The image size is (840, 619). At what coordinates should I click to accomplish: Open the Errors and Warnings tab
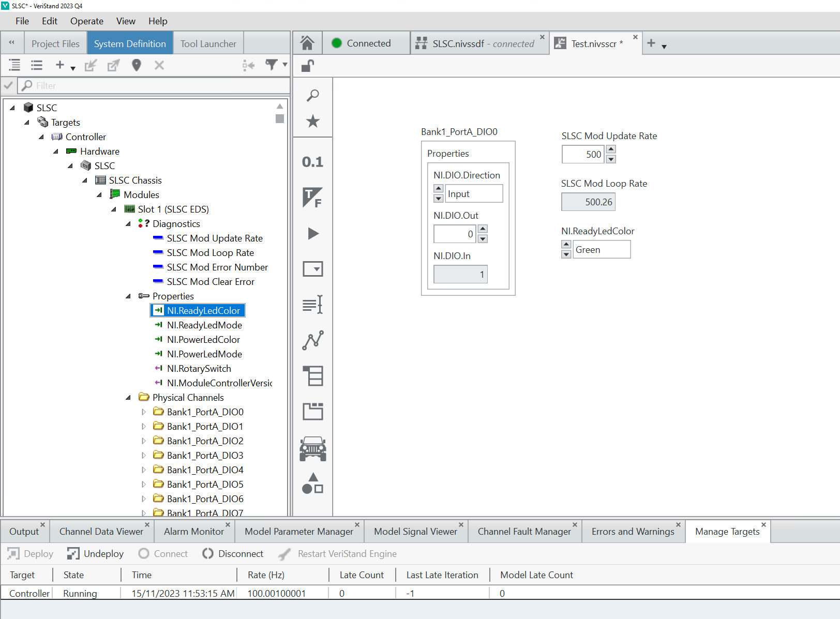(x=633, y=532)
